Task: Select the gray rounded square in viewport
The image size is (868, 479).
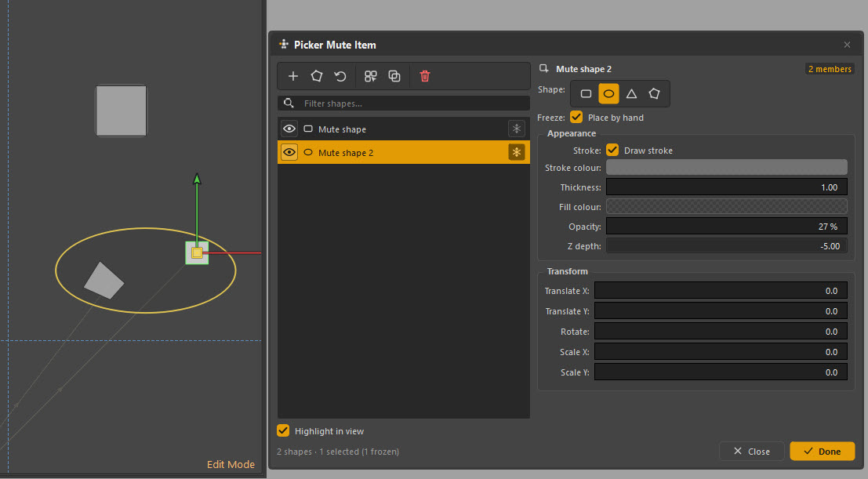Action: (x=122, y=111)
